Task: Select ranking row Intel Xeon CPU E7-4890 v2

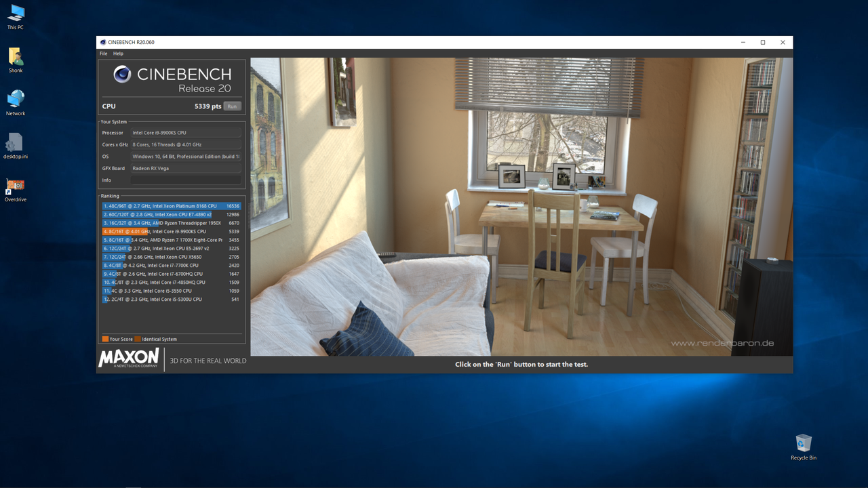Action: click(x=172, y=214)
